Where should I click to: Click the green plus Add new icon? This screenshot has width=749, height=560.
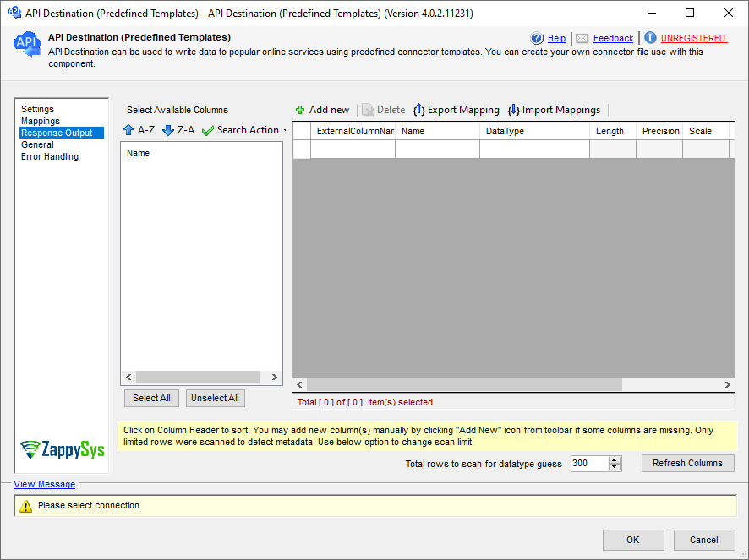[300, 111]
